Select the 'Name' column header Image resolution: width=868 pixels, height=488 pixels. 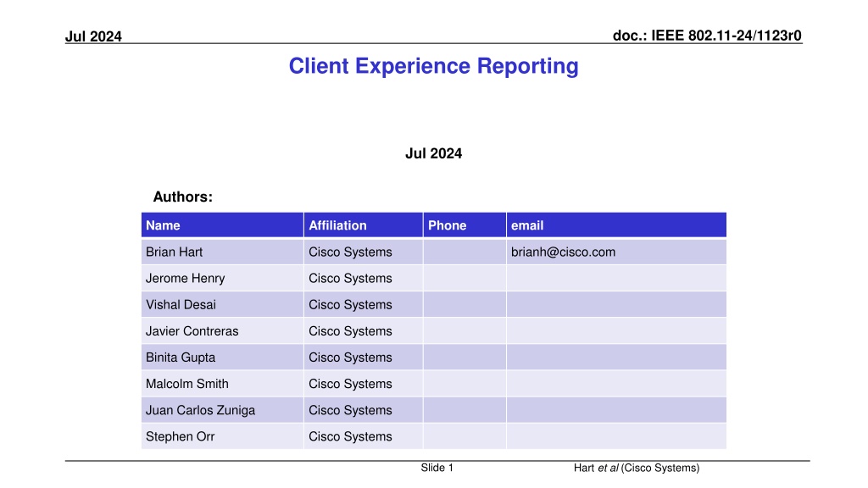click(x=163, y=225)
